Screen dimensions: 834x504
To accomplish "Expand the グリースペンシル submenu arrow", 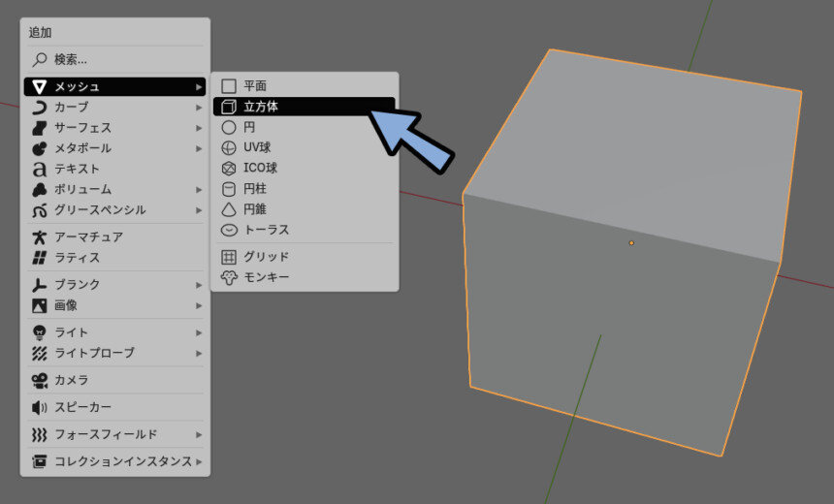I will [x=199, y=210].
